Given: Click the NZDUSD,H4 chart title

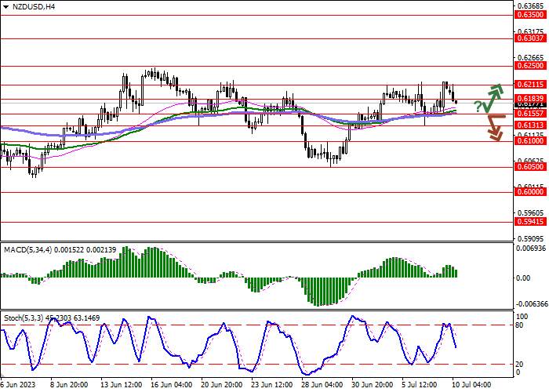Looking at the screenshot, I should click(x=33, y=6).
